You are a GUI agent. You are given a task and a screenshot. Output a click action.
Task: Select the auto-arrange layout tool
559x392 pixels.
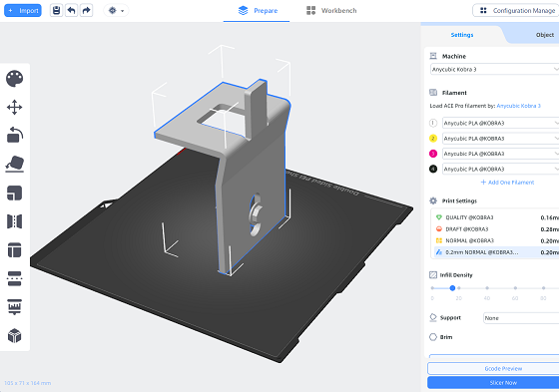[15, 249]
